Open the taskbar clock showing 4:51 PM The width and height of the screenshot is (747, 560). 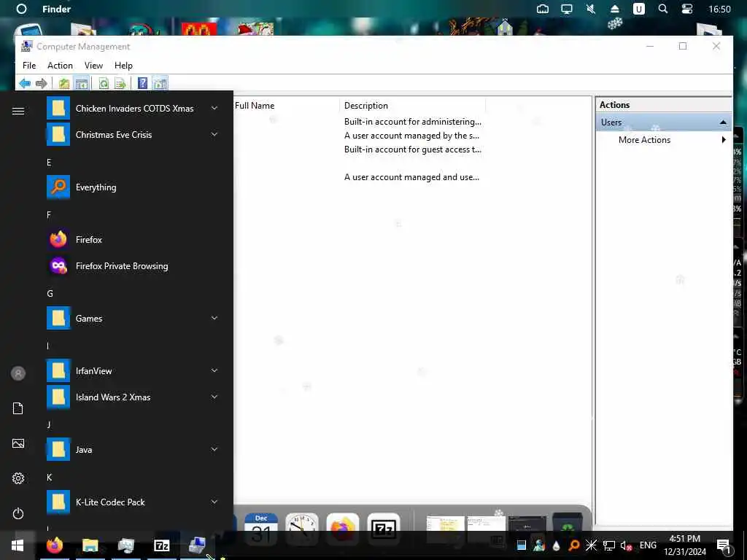pyautogui.click(x=684, y=545)
